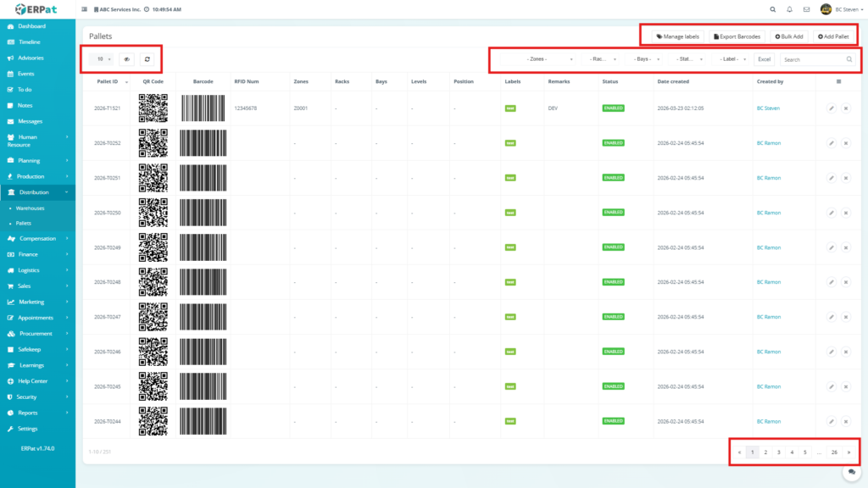Open the column options menu in table header

click(x=838, y=82)
